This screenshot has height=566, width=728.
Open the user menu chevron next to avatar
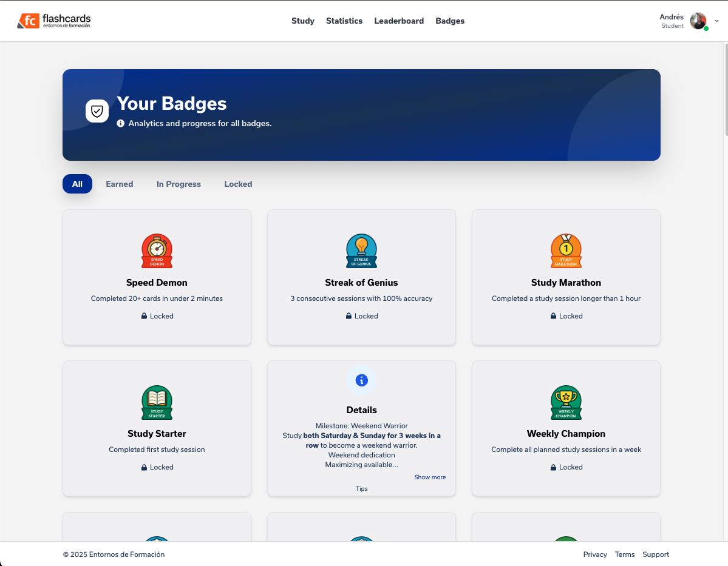click(716, 21)
